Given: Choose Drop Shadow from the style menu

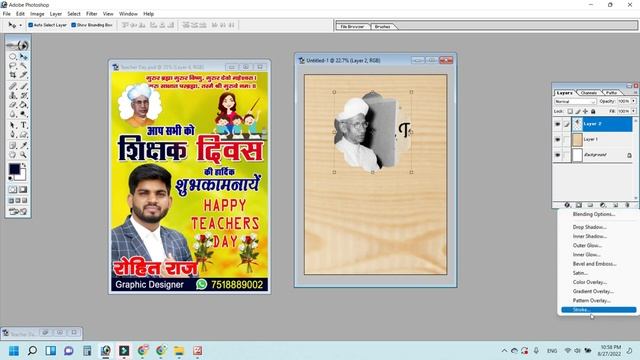Looking at the screenshot, I should pyautogui.click(x=589, y=227).
